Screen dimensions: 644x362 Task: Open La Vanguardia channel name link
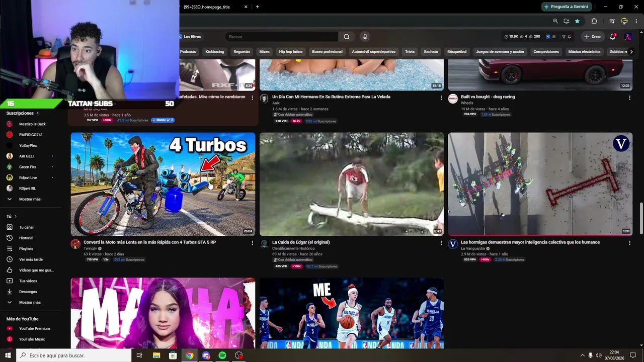coord(473,248)
